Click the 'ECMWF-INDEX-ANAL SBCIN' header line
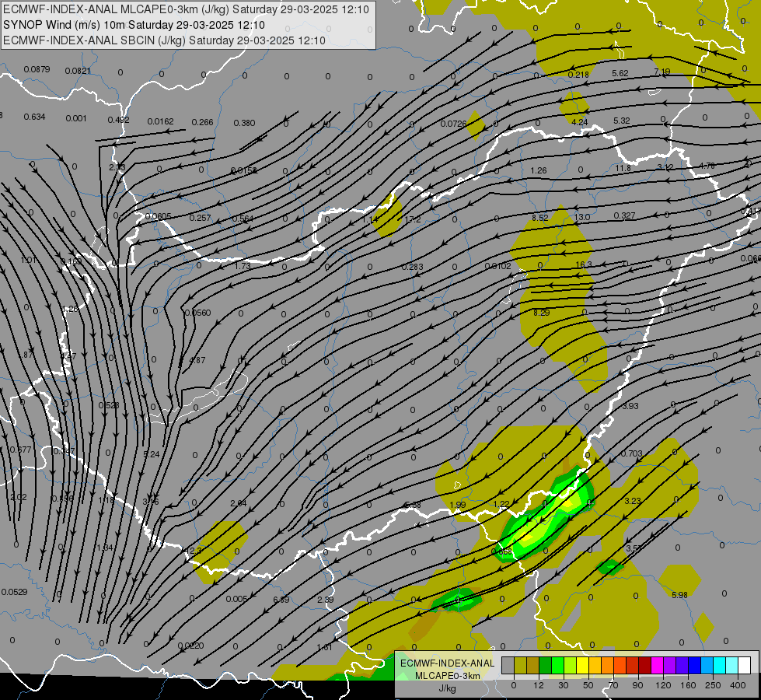The image size is (761, 700). click(164, 40)
